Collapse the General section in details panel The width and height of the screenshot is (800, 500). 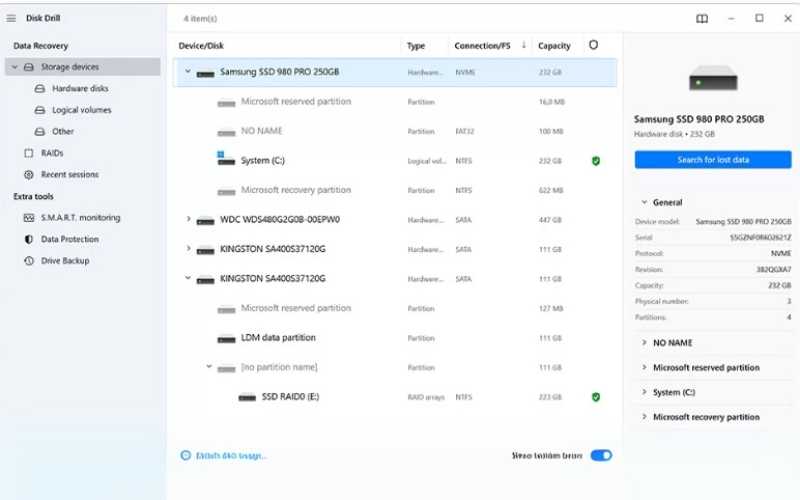tap(644, 202)
